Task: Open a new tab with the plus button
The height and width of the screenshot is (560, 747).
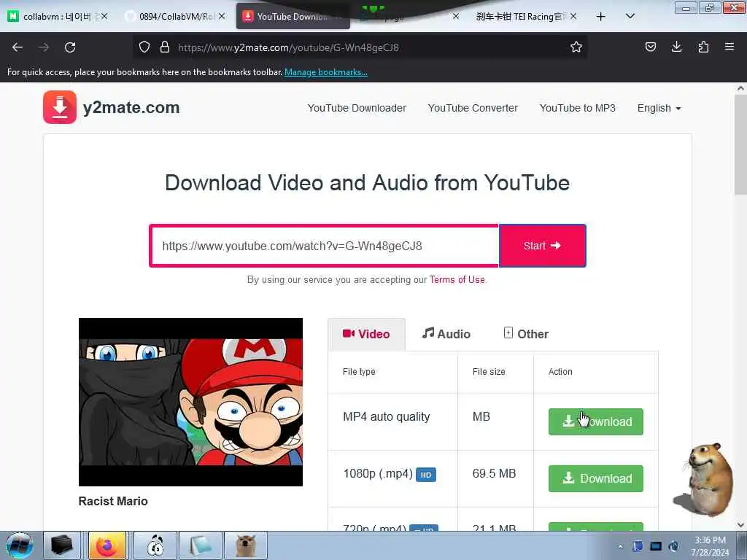Action: point(601,17)
